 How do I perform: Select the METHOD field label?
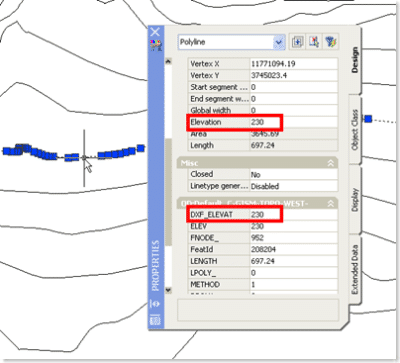click(205, 284)
